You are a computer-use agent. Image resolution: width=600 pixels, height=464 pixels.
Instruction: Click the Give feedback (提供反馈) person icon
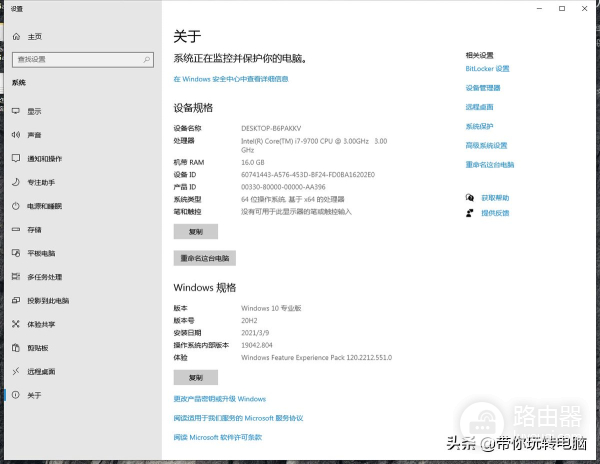point(470,213)
